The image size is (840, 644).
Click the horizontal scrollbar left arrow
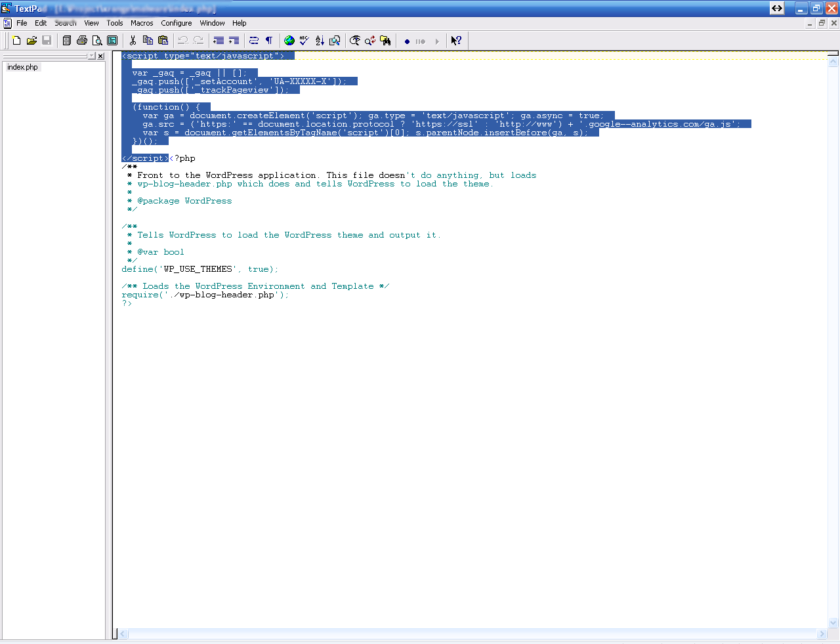[x=123, y=634]
